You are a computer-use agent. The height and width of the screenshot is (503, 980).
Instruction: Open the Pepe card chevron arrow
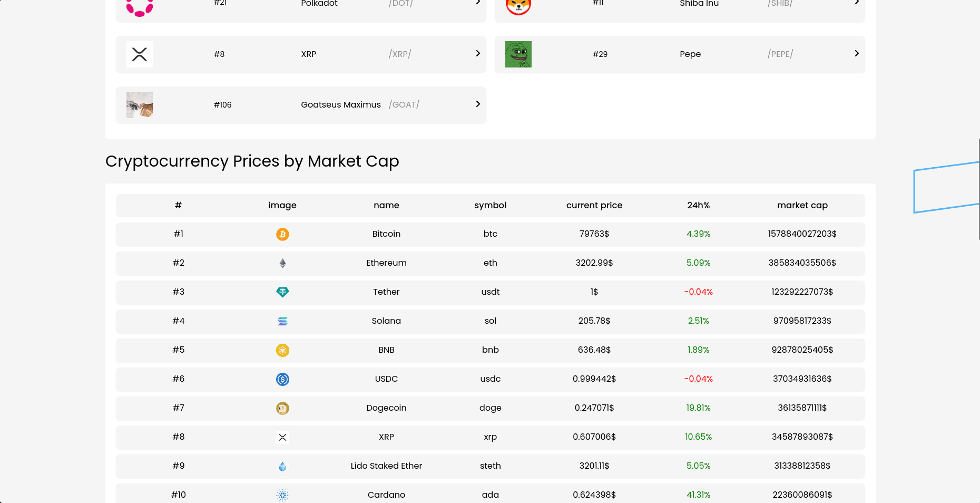856,54
